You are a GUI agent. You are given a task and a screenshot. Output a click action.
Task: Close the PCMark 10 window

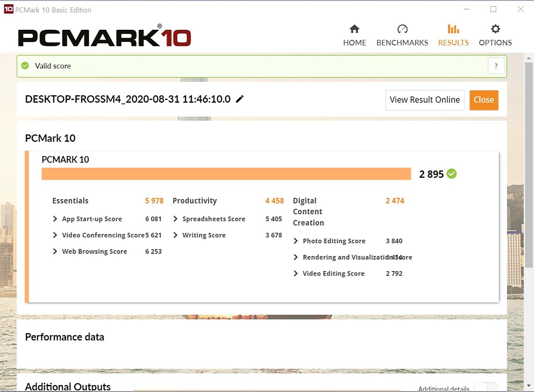[521, 9]
